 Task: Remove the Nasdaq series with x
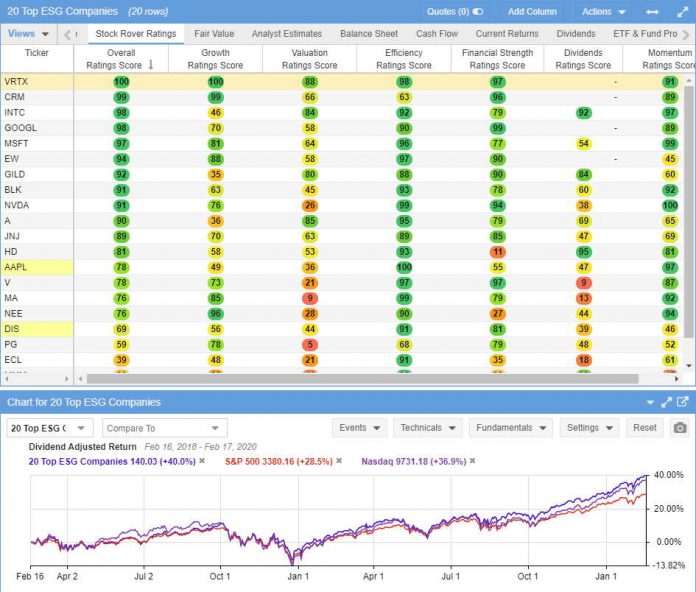coord(473,461)
